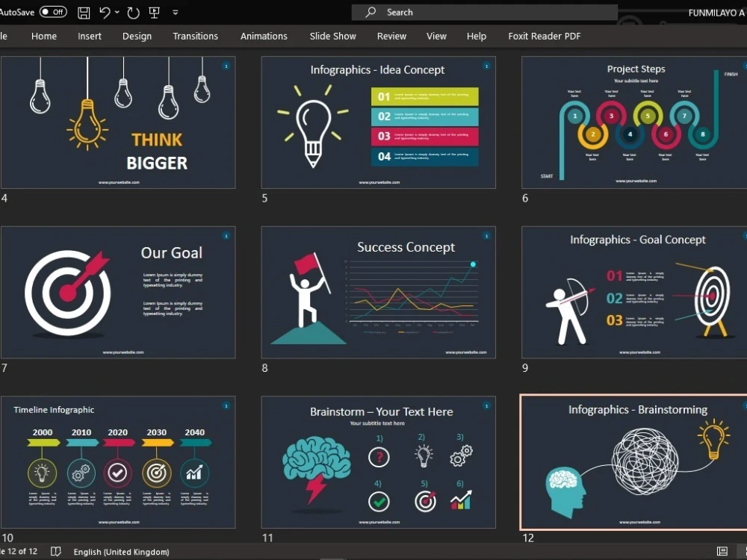Click in the Search box
Screen dimensions: 747x560
click(x=485, y=13)
